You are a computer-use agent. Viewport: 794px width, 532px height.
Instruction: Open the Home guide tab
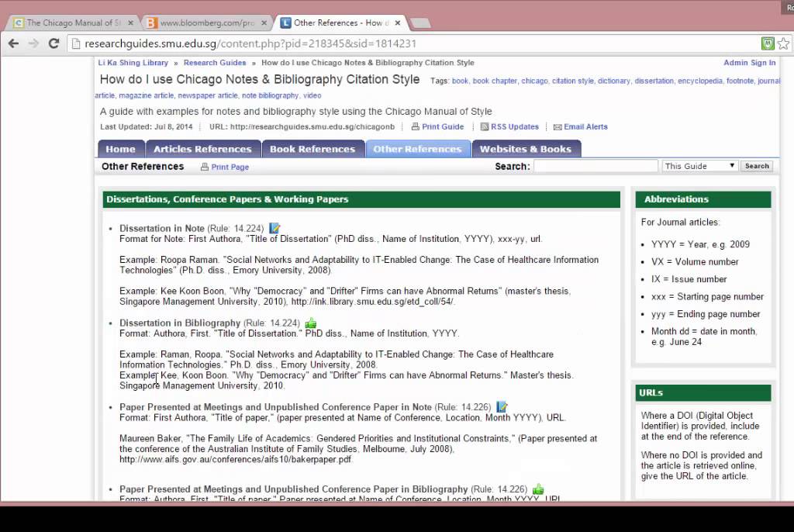[x=120, y=149]
